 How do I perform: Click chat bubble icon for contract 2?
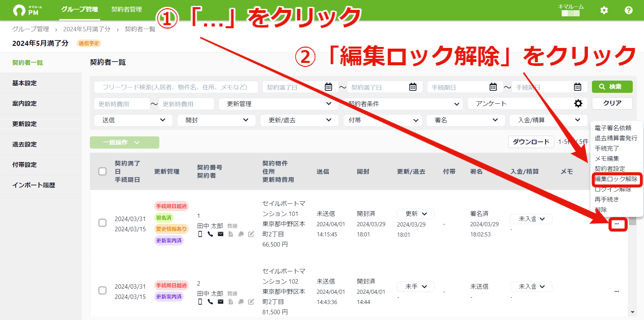pos(241,302)
